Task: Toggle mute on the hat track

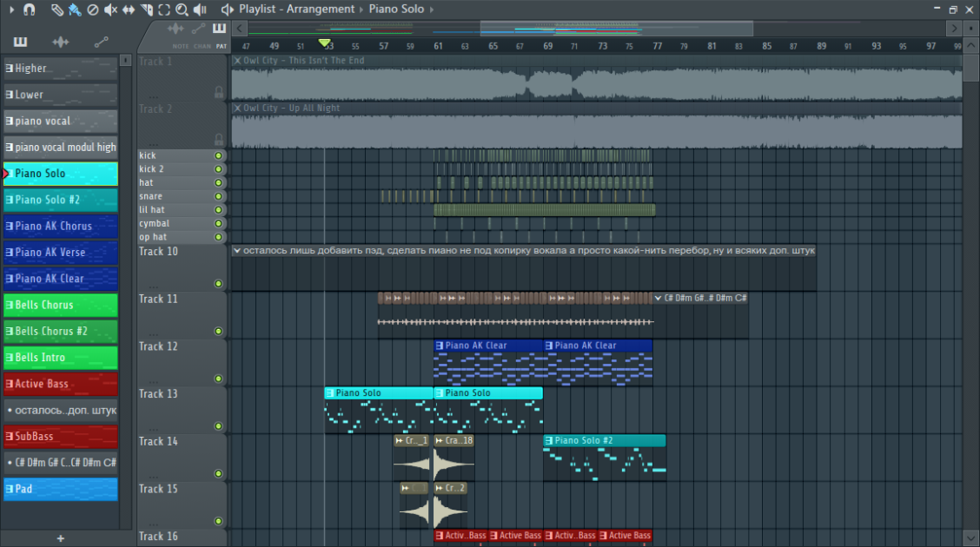Action: [x=218, y=183]
